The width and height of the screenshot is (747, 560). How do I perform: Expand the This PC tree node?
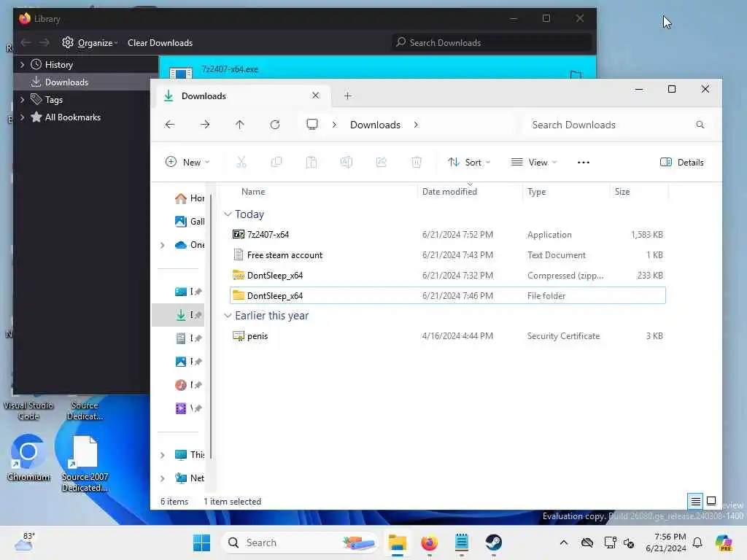pos(163,455)
